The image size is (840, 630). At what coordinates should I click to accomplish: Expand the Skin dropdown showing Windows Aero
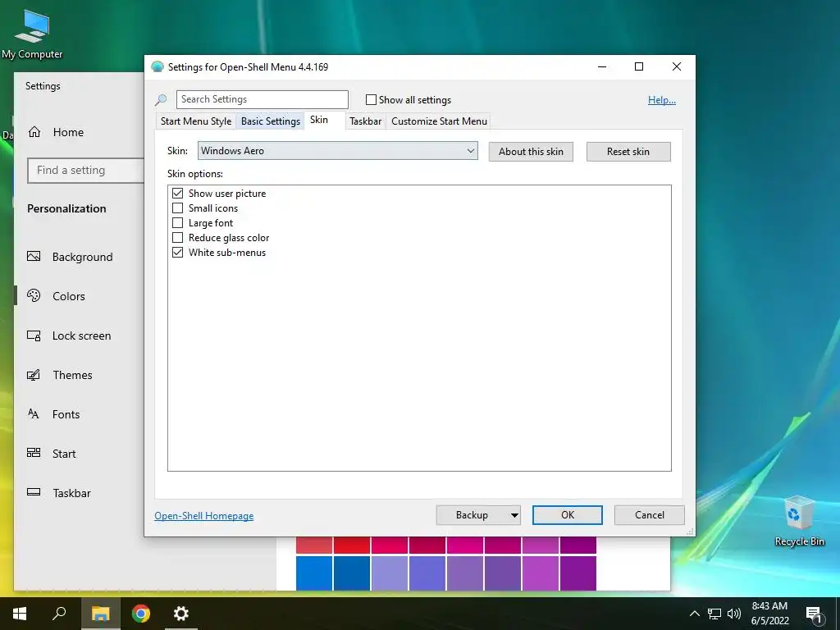point(337,151)
